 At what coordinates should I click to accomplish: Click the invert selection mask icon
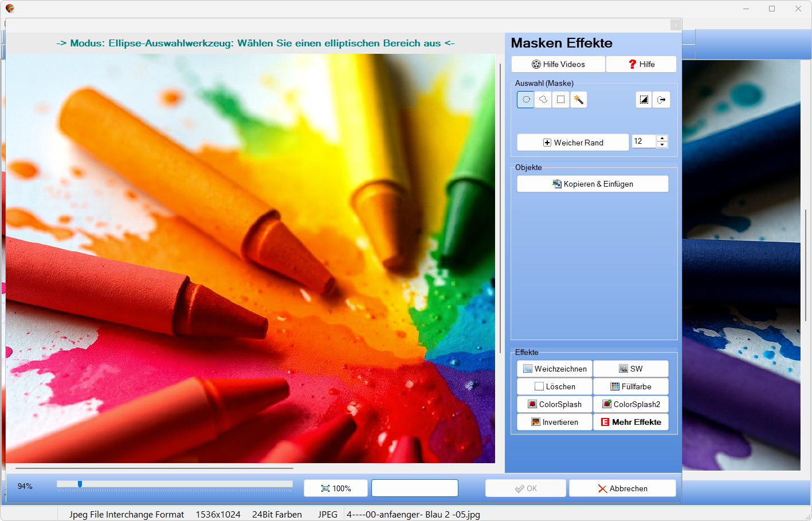(x=644, y=100)
